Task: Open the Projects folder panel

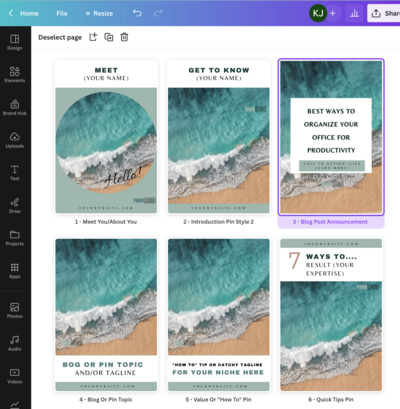Action: 15,238
